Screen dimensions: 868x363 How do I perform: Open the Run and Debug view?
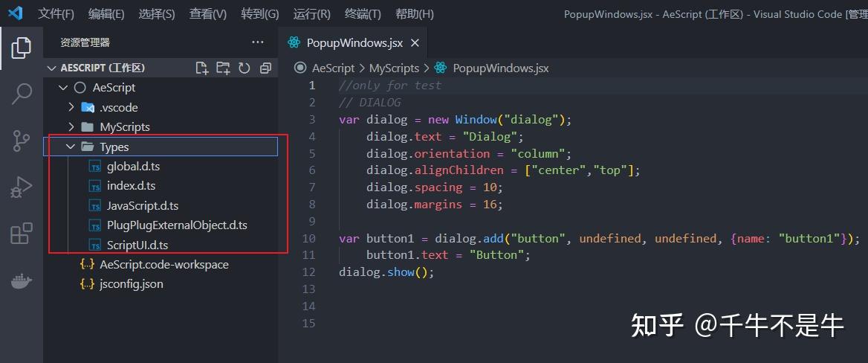tap(21, 187)
